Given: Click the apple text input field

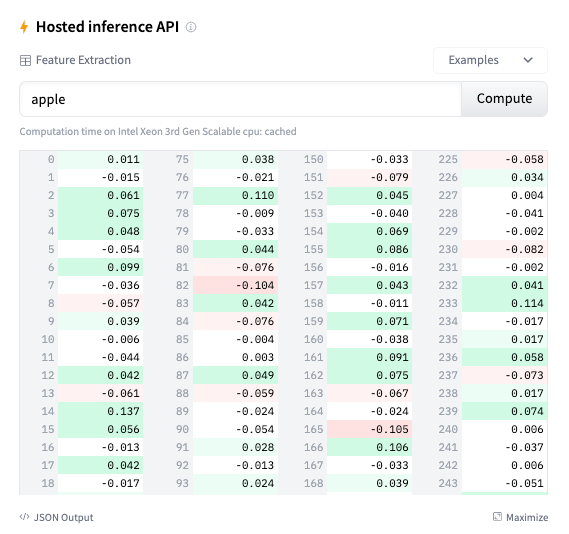Looking at the screenshot, I should tap(240, 99).
